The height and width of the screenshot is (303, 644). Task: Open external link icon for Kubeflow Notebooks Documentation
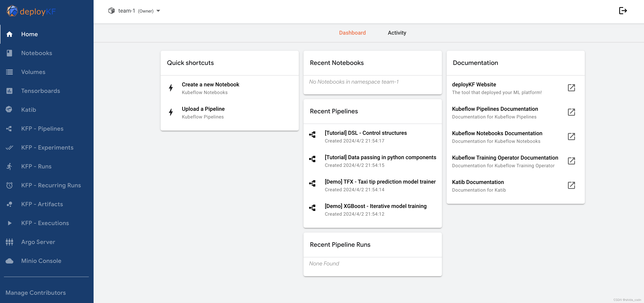tap(571, 137)
